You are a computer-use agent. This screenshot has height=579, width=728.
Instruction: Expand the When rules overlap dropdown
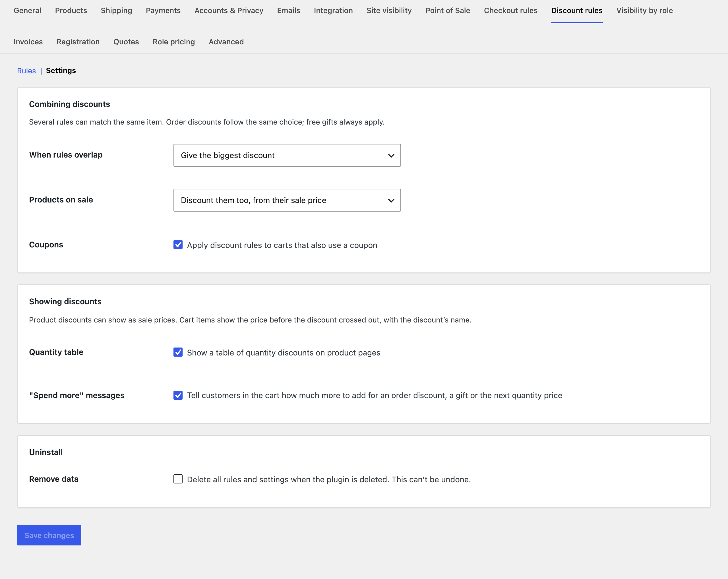coord(287,155)
